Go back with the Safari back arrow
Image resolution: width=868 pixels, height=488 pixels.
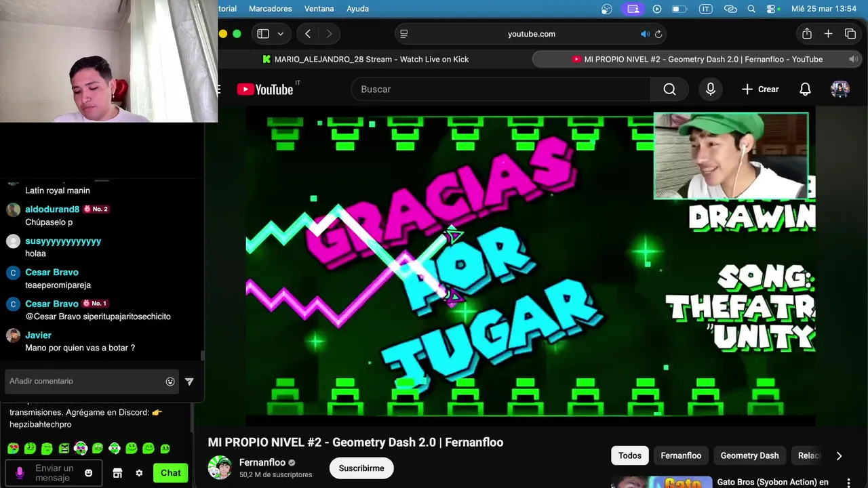point(308,34)
